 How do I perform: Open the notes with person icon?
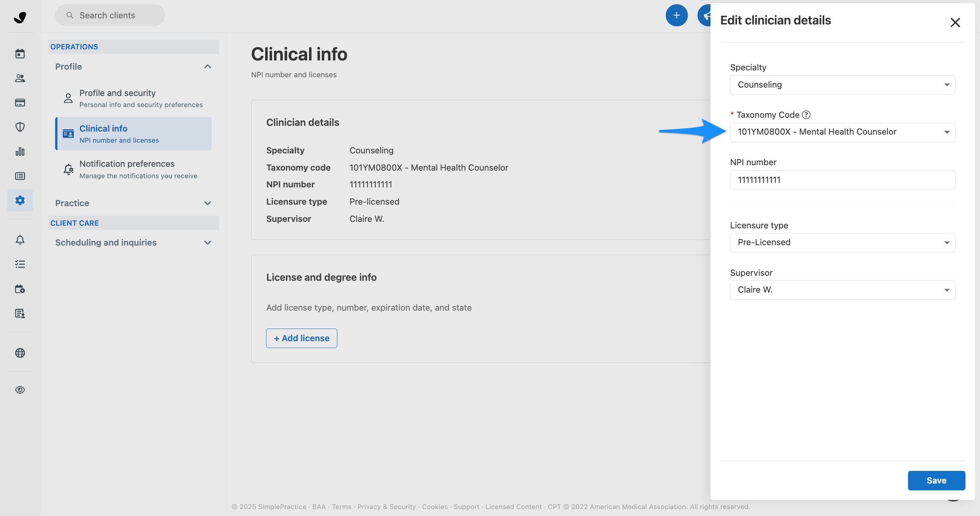click(x=20, y=313)
